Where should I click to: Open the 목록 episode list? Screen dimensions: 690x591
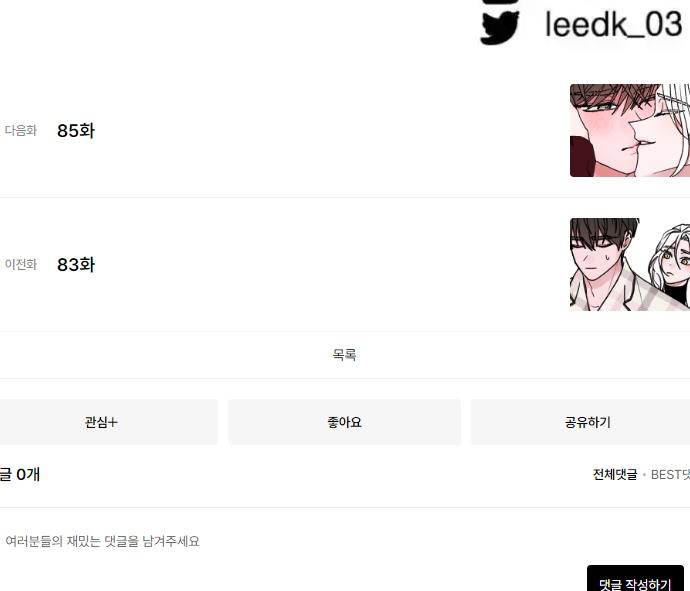coord(345,355)
